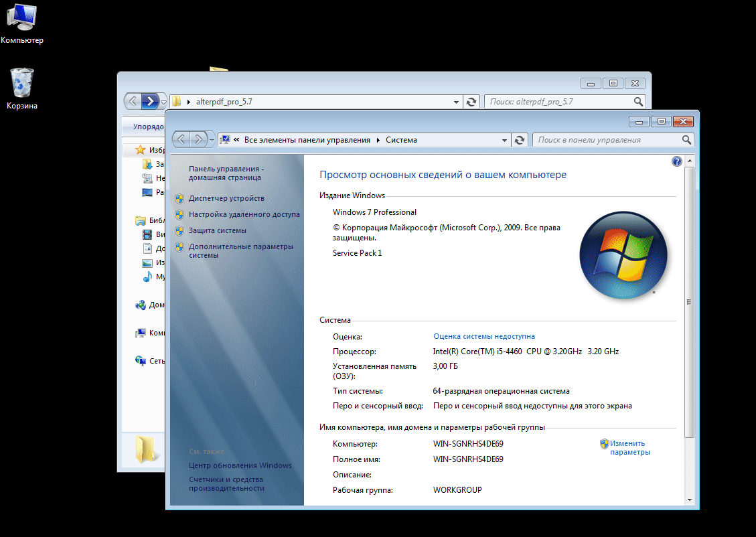Click the shield icon next to Изменить параметры
This screenshot has width=756, height=537.
(x=604, y=443)
